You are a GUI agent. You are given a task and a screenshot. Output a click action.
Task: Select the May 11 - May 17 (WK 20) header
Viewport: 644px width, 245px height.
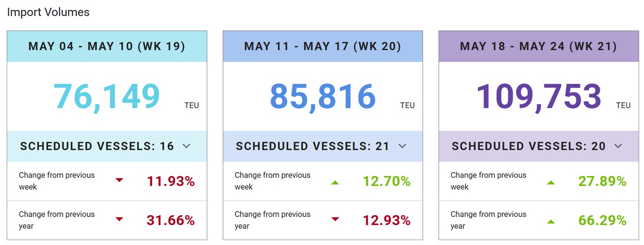coord(323,46)
